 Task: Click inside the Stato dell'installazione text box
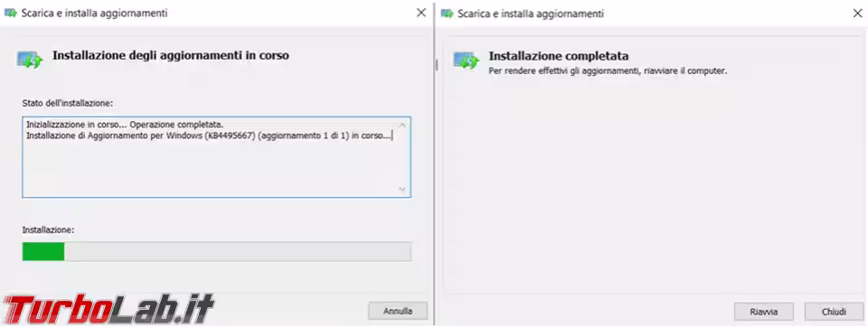216,157
